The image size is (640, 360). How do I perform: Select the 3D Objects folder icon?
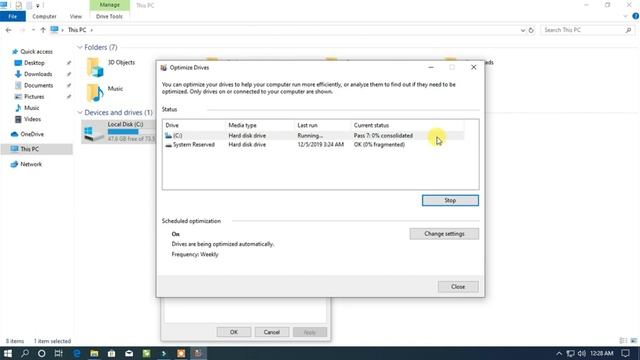95,67
